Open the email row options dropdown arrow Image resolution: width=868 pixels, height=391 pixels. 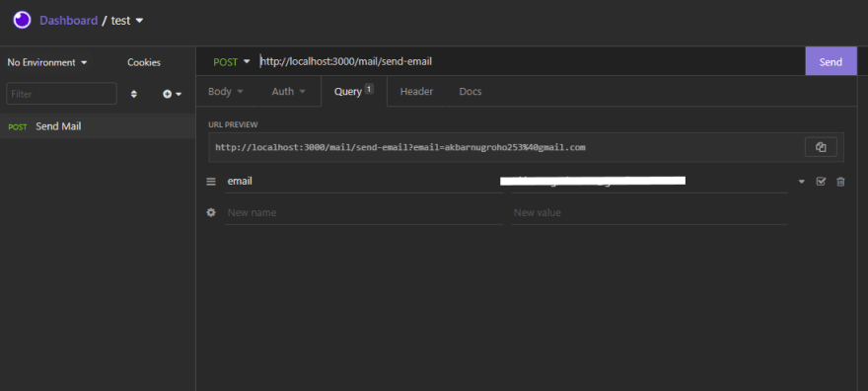pos(802,182)
